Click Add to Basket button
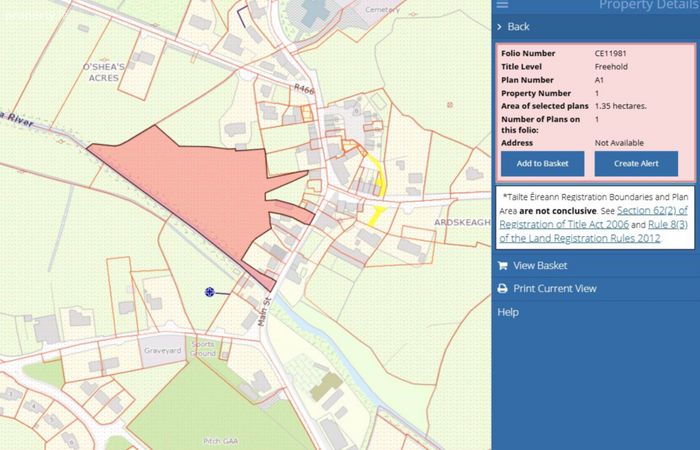The height and width of the screenshot is (450, 700). coord(542,163)
